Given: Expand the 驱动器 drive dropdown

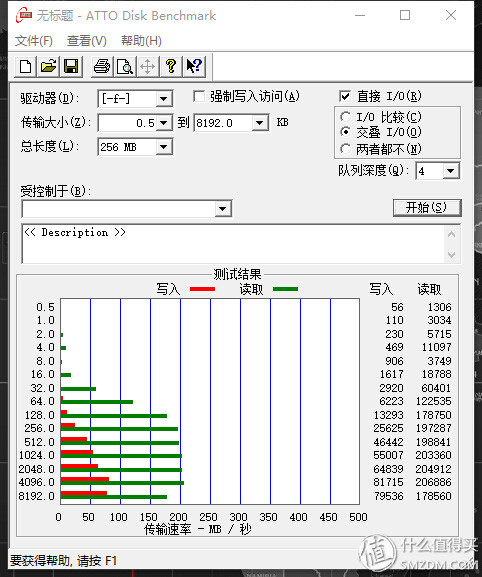Looking at the screenshot, I should (163, 99).
